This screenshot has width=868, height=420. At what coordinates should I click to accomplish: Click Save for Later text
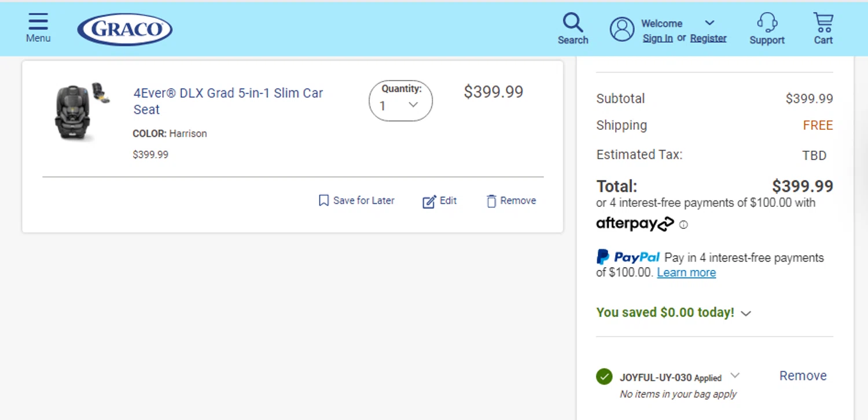363,200
